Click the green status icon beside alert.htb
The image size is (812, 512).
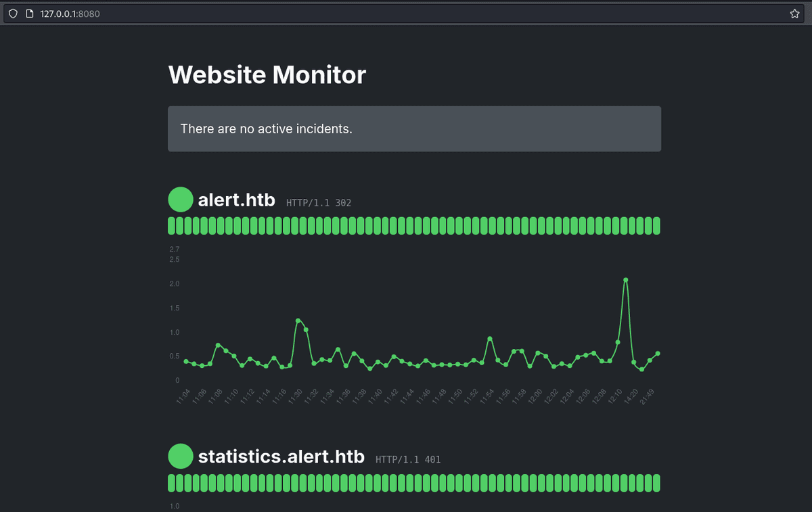click(180, 199)
